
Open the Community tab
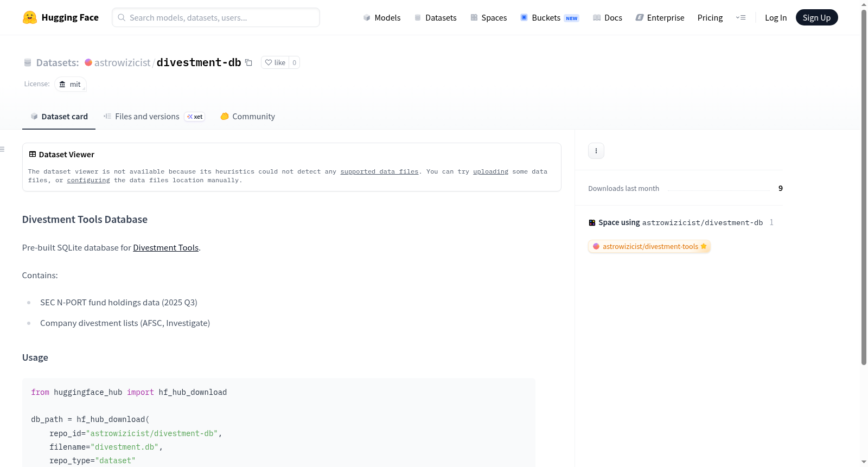point(247,117)
